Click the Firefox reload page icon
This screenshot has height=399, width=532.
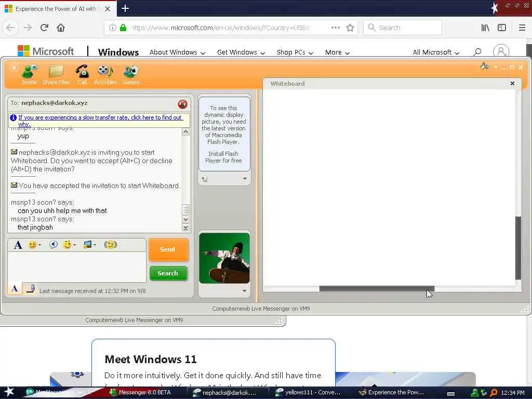[44, 28]
